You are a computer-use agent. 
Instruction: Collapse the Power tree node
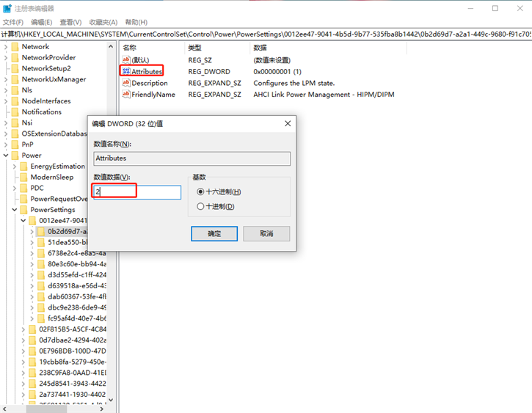6,156
